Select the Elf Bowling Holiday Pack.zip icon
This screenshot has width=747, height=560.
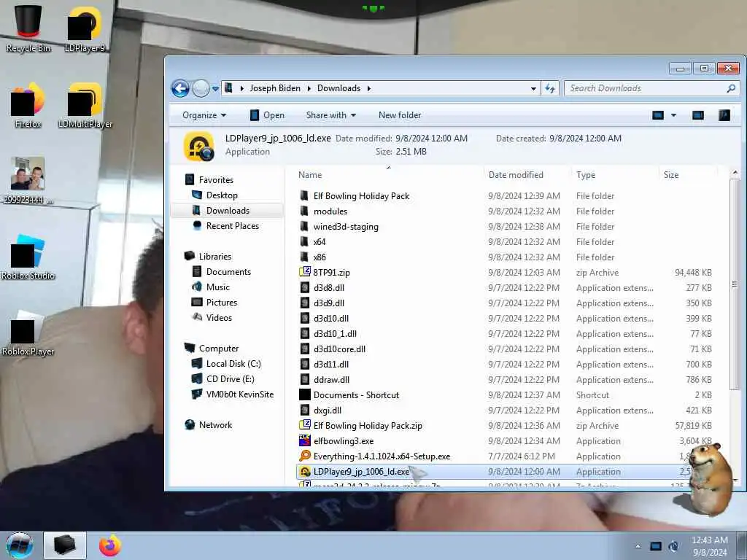coord(305,425)
